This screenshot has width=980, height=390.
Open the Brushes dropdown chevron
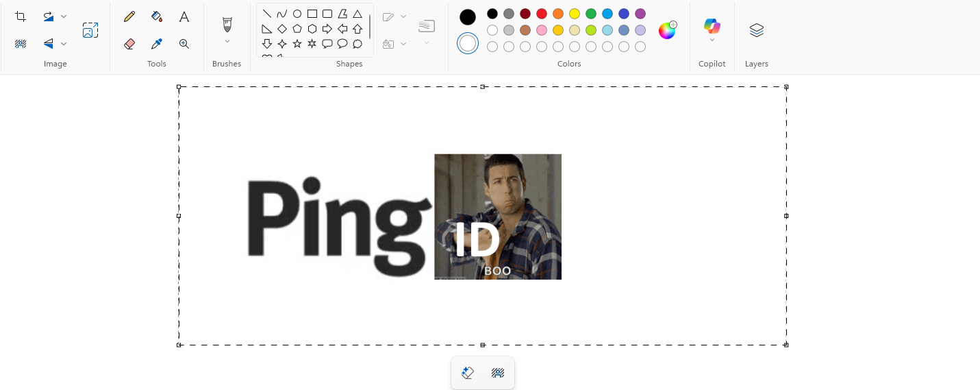click(x=227, y=42)
